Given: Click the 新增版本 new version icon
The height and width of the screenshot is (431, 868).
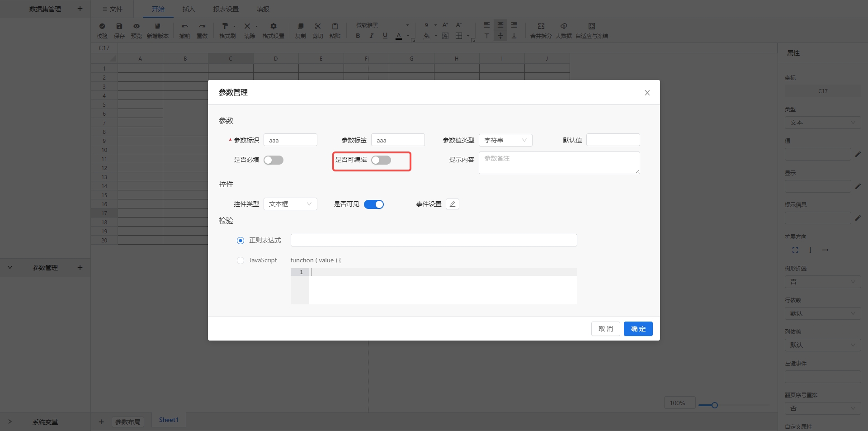Looking at the screenshot, I should (157, 26).
